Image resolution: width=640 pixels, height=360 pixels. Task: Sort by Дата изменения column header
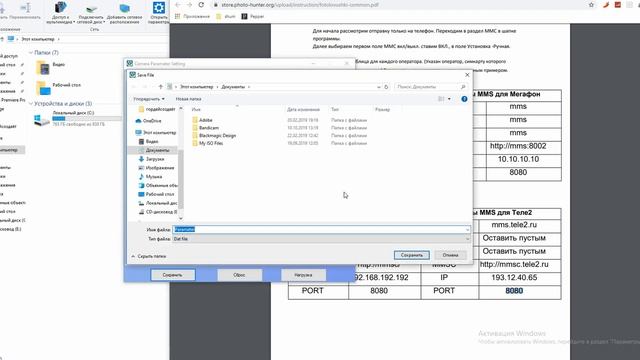coord(303,109)
